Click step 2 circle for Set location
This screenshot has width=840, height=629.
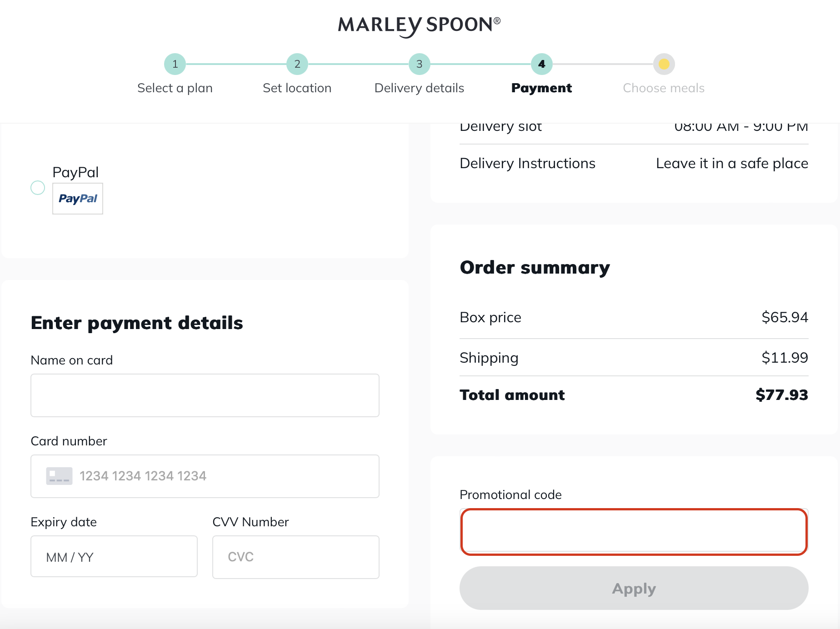tap(297, 64)
